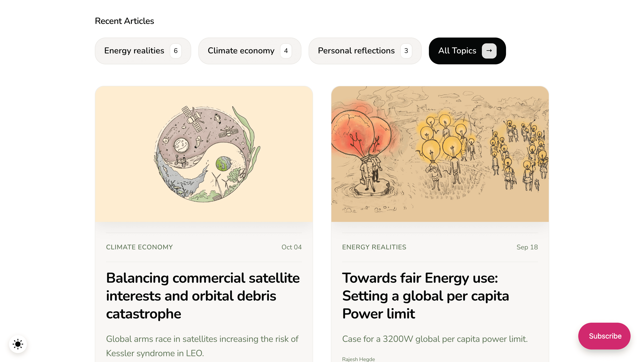Click the Oct 04 article date
644x362 pixels.
[x=292, y=247]
